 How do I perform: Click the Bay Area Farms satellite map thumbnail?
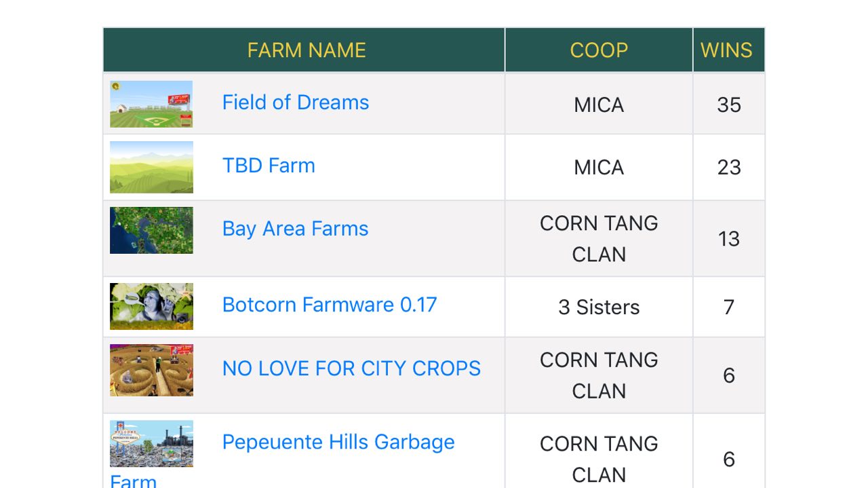click(x=151, y=231)
